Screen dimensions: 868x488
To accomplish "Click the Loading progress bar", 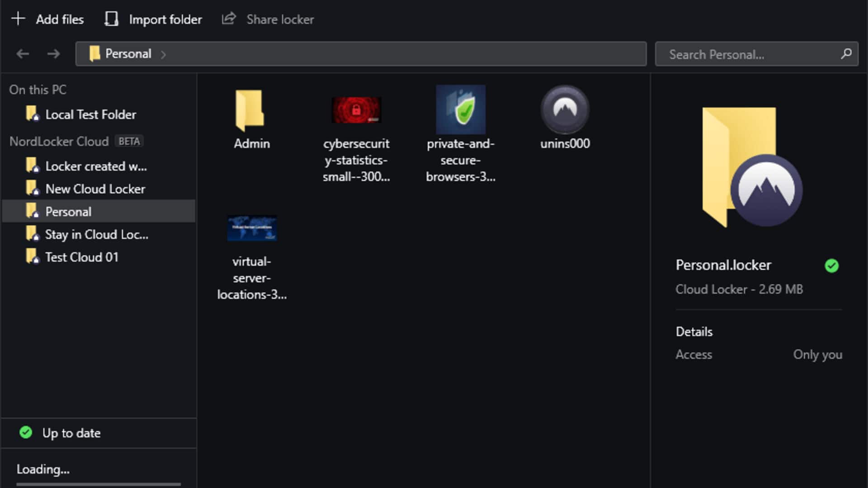I will [x=99, y=484].
